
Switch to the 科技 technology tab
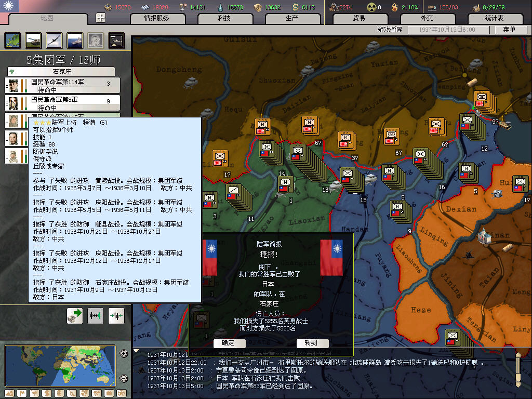224,18
